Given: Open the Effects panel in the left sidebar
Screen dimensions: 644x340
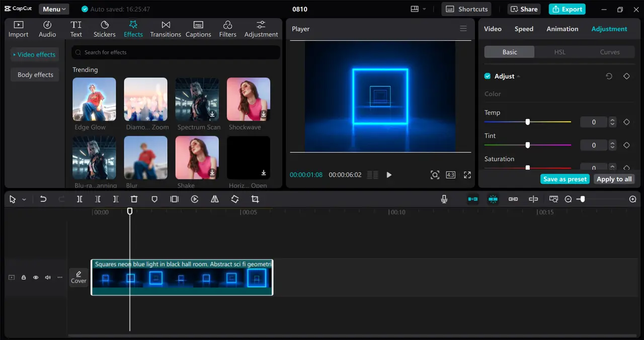Looking at the screenshot, I should click(x=133, y=28).
